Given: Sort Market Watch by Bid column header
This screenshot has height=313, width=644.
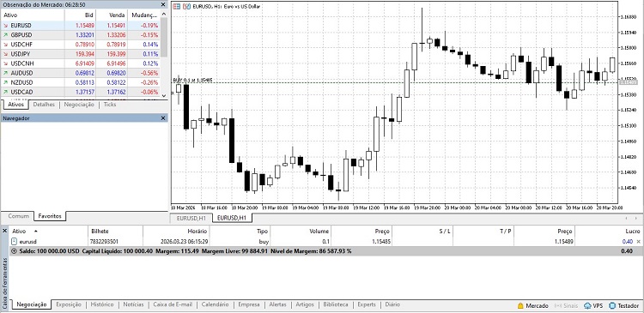Looking at the screenshot, I should (80, 15).
